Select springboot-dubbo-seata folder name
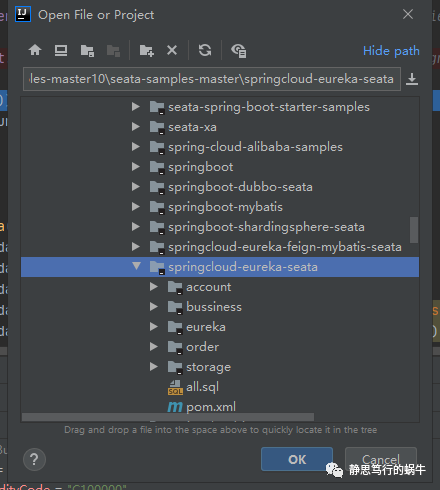Viewport: 440px width, 490px height. coord(240,187)
